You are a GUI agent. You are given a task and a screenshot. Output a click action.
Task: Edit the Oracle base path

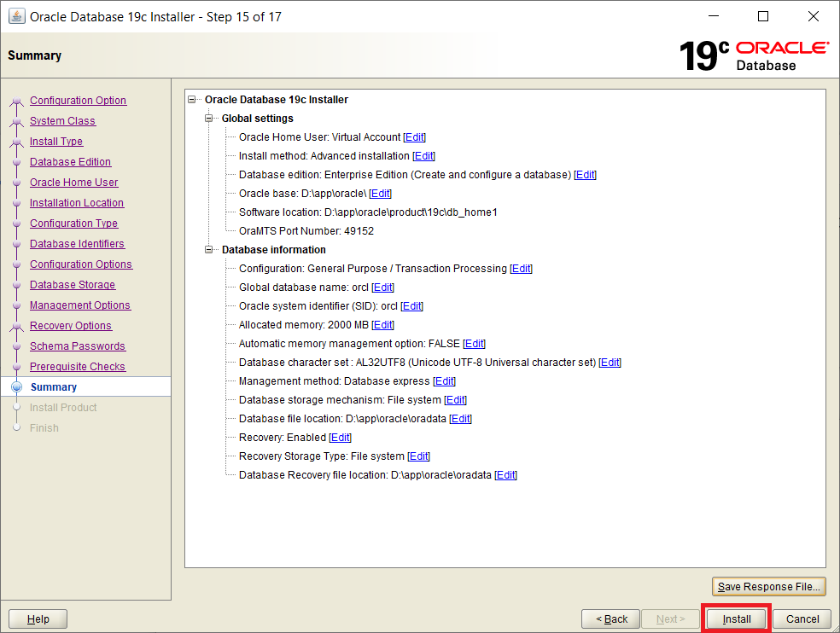coord(381,194)
